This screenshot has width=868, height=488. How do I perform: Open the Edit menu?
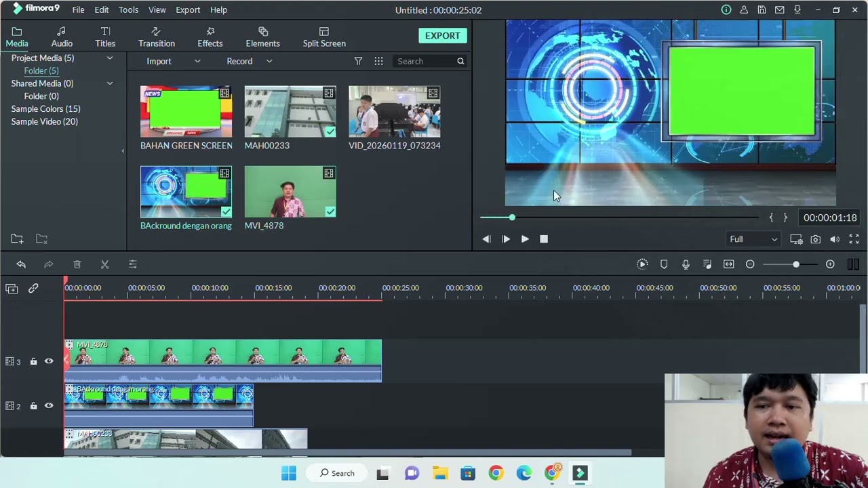102,9
